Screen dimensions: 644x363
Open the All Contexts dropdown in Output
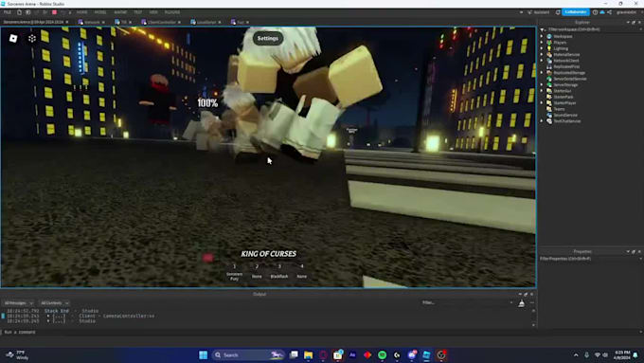(x=54, y=303)
